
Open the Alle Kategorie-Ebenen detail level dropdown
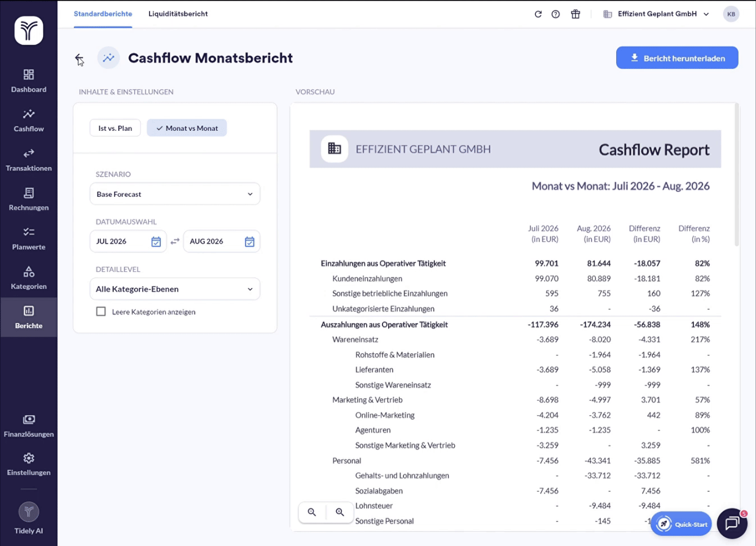click(175, 289)
